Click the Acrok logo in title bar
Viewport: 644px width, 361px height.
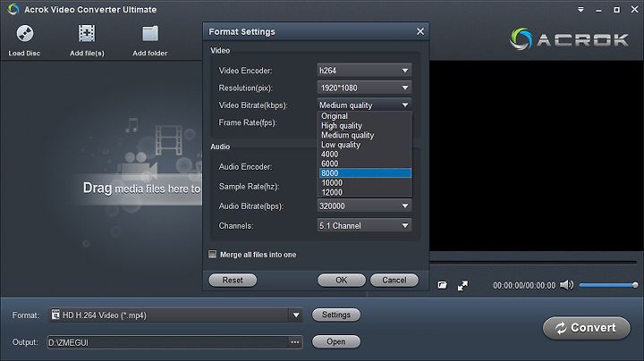(13, 9)
